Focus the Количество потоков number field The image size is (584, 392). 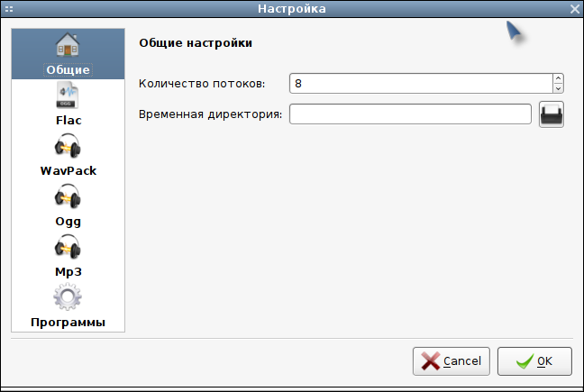point(421,84)
